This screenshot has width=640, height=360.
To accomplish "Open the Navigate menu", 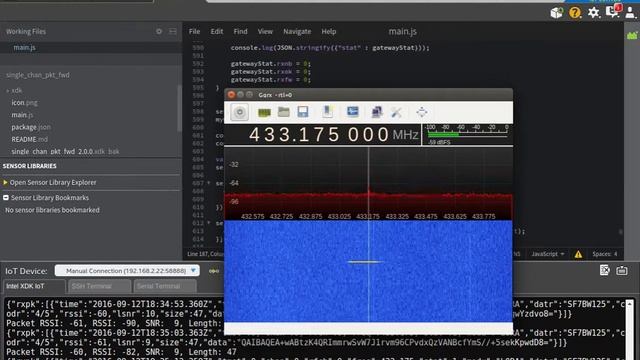I will [x=297, y=31].
